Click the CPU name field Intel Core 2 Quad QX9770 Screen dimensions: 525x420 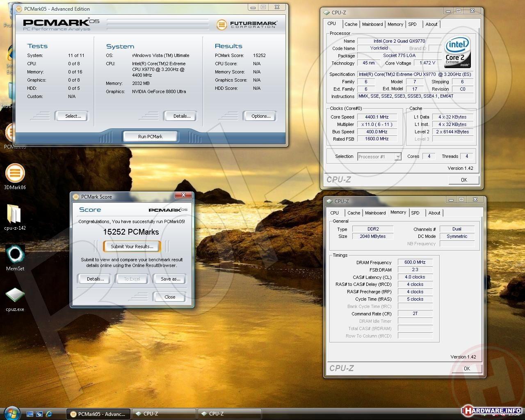[x=399, y=41]
